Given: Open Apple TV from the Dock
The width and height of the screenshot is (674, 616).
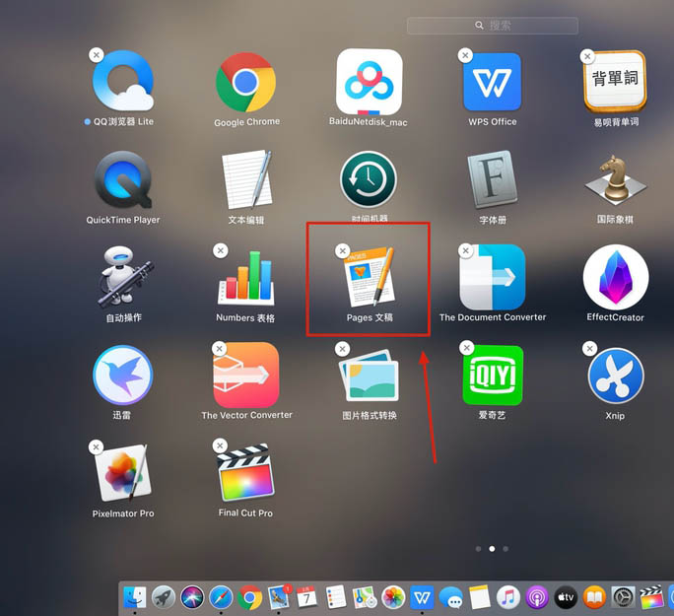Looking at the screenshot, I should click(x=567, y=597).
